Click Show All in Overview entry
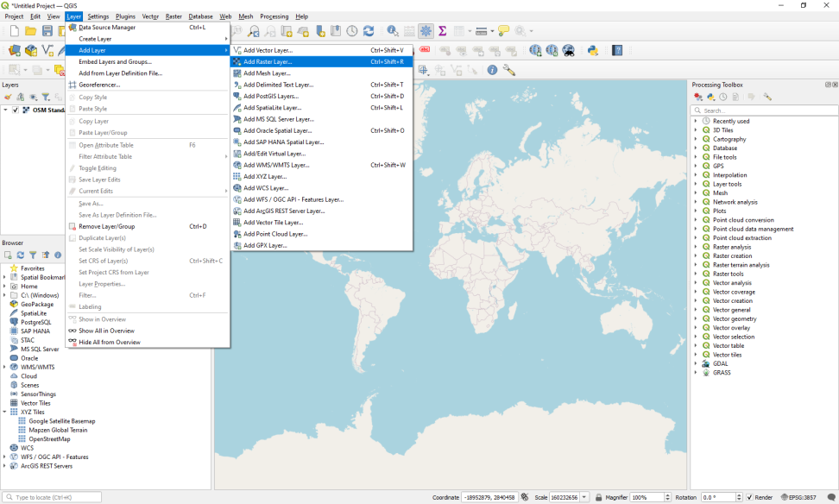 coord(148,331)
